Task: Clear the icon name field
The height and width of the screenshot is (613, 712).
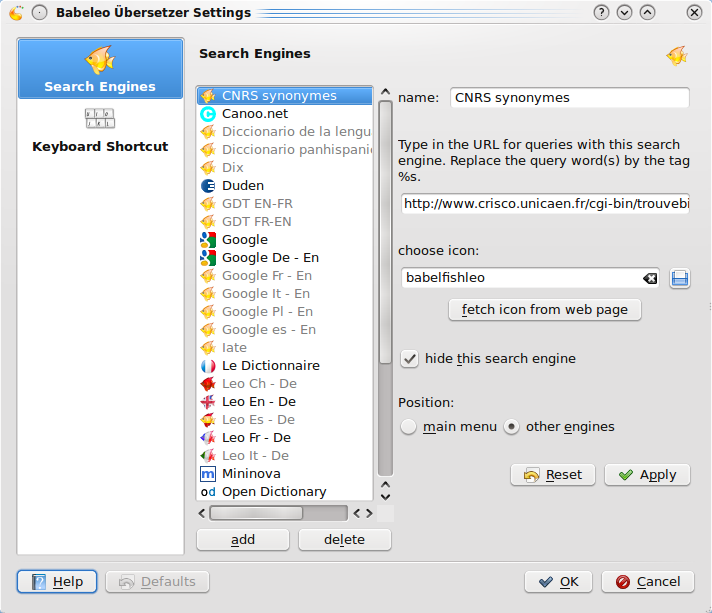Action: pos(650,278)
